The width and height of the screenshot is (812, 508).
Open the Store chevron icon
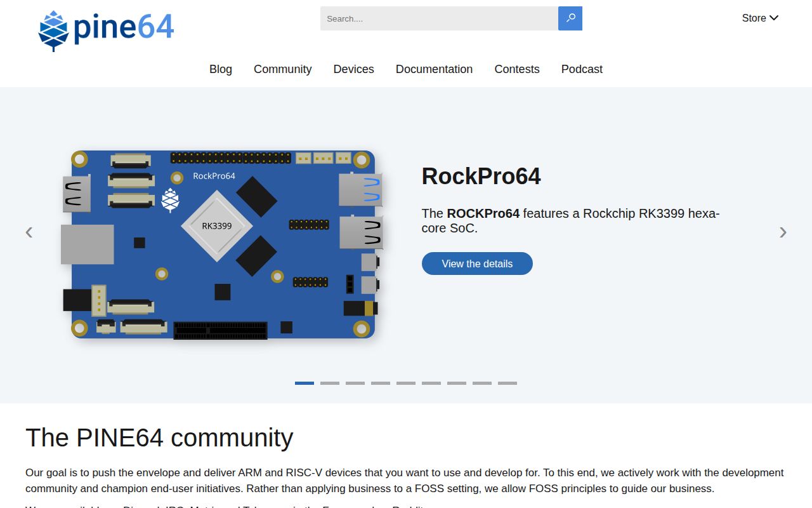[775, 18]
